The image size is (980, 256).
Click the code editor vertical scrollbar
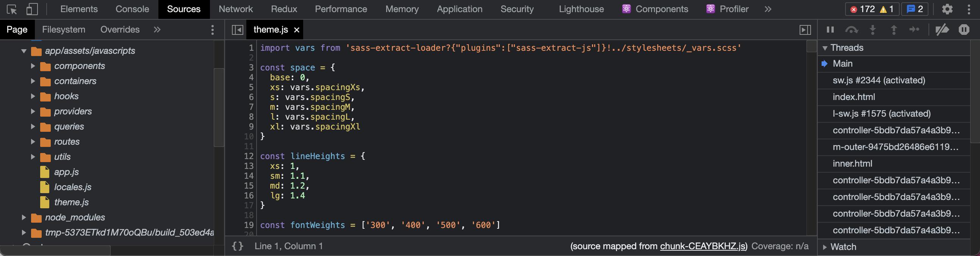click(x=812, y=47)
